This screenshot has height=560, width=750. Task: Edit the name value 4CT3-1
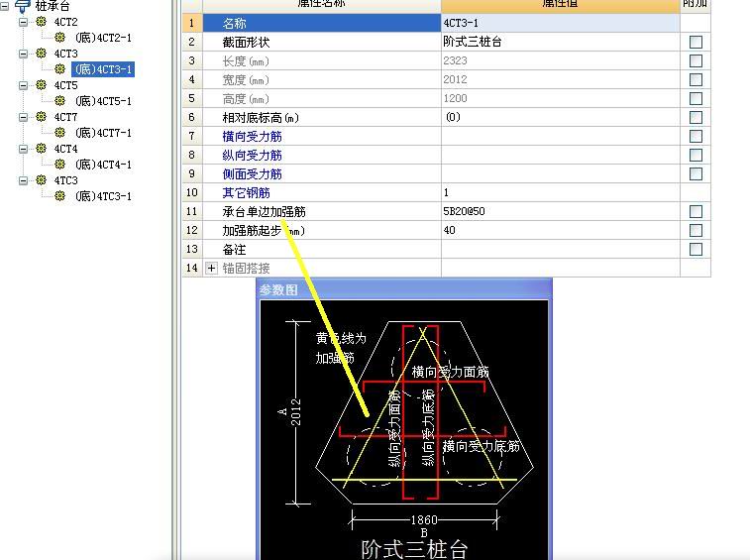pos(560,23)
